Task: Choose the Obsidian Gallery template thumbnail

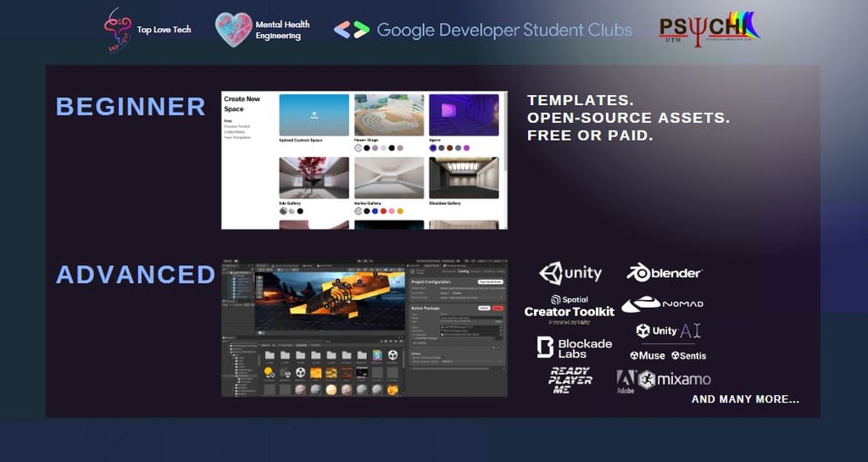Action: [464, 178]
